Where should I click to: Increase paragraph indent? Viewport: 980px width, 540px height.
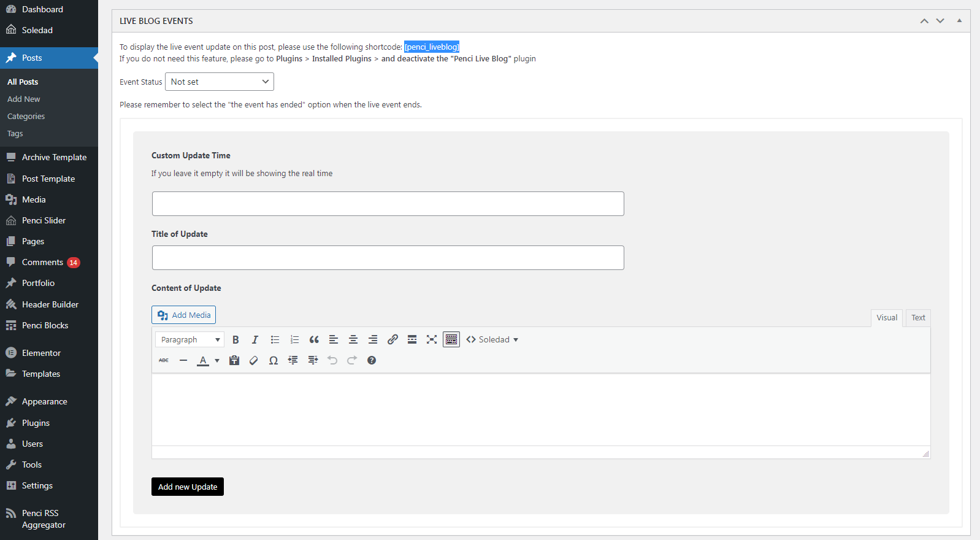[313, 360]
